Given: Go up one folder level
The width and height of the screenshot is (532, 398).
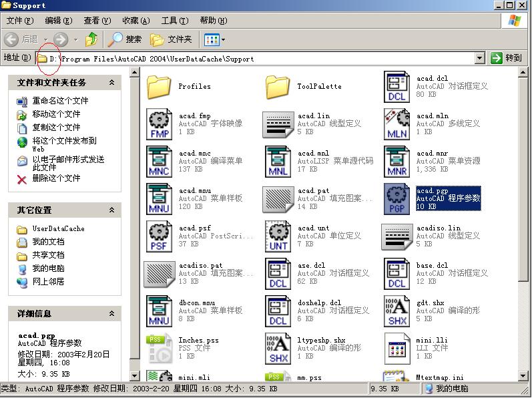Looking at the screenshot, I should [x=91, y=39].
